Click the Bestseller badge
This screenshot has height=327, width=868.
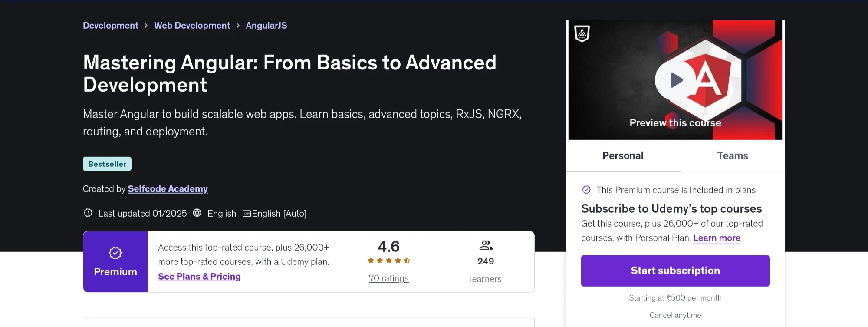(x=107, y=164)
